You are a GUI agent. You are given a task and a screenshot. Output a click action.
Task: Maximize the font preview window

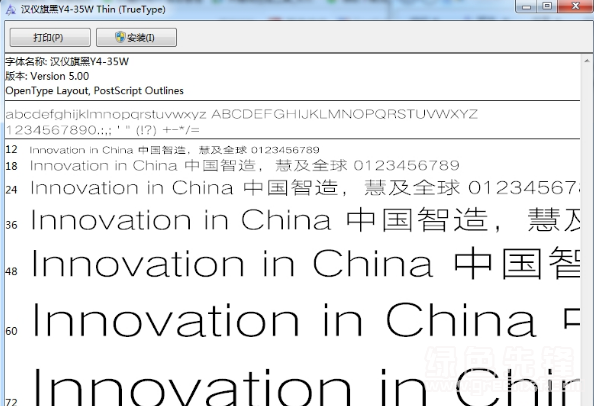pyautogui.click(x=547, y=6)
